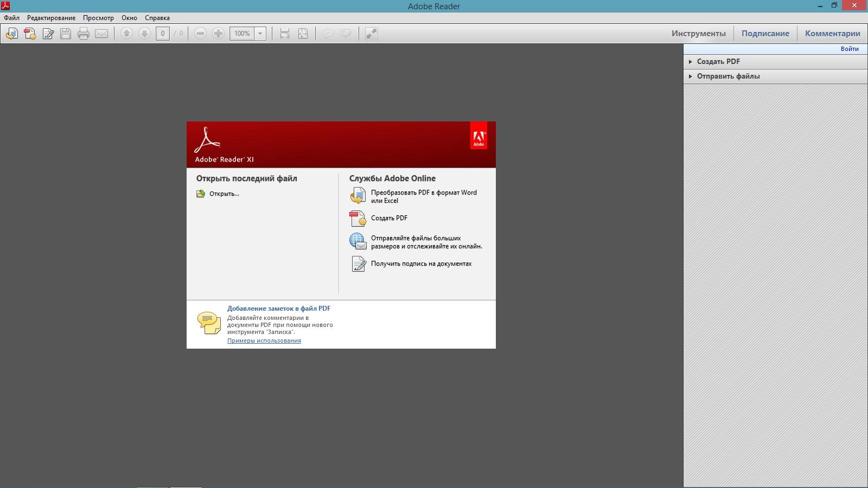This screenshot has width=868, height=488.
Task: Click the Edit/sign document toolbar icon
Action: click(48, 34)
